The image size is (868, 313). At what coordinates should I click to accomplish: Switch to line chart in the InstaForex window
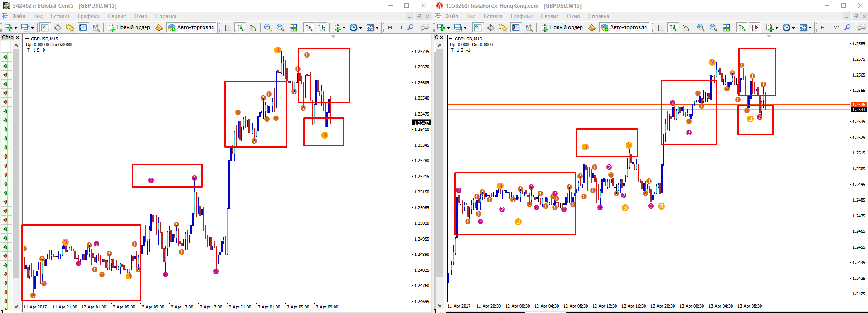pyautogui.click(x=686, y=28)
